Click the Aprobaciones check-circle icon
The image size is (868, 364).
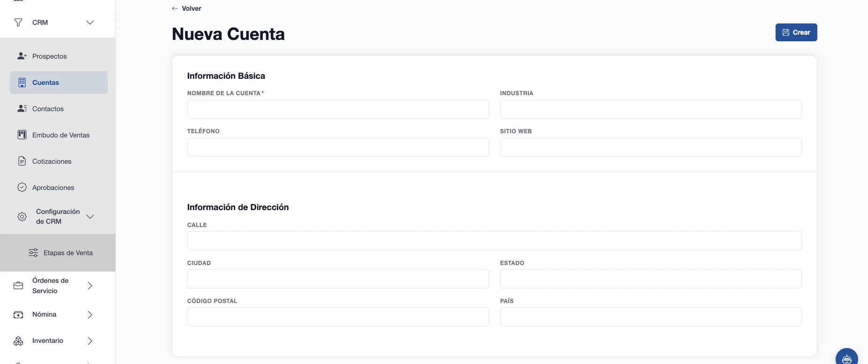coord(22,188)
